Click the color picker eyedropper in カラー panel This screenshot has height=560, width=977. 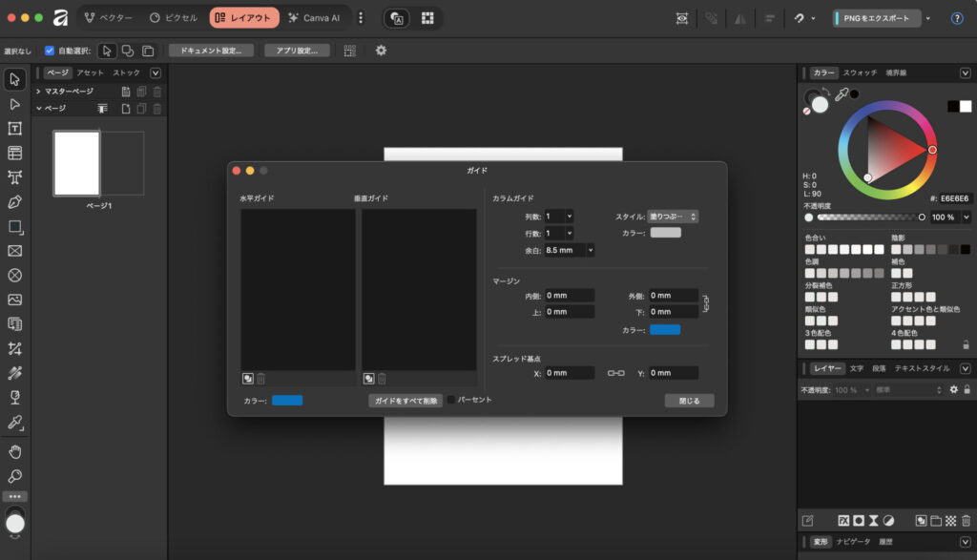pyautogui.click(x=842, y=94)
